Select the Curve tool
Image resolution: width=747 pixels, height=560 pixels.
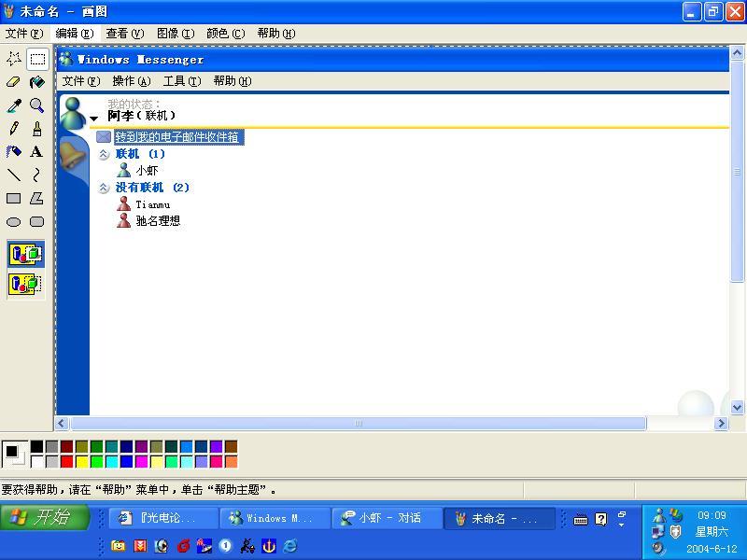37,175
